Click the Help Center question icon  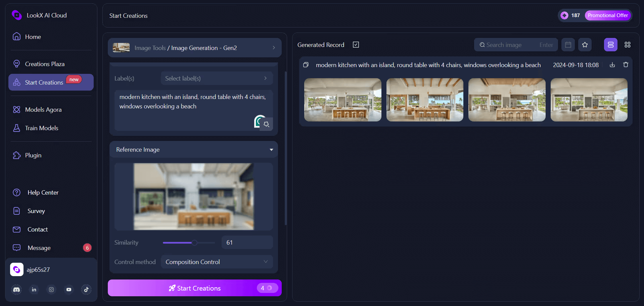point(16,192)
